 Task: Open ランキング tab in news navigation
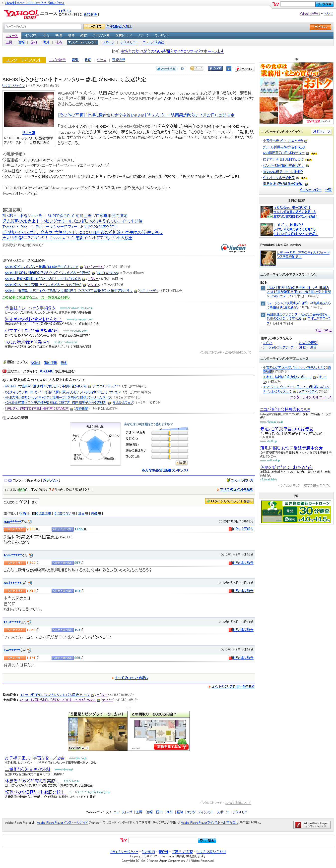[162, 35]
